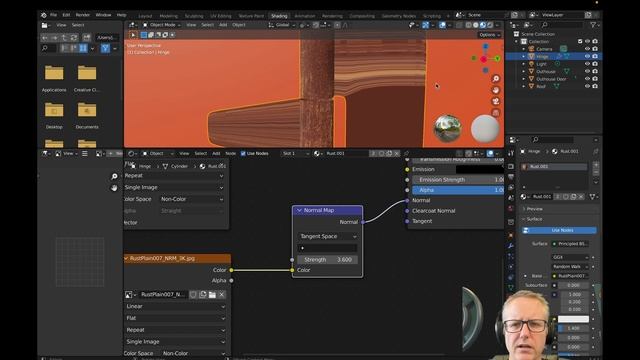640x360 pixels.
Task: Open the Linear interpolation dropdown
Action: (x=175, y=306)
